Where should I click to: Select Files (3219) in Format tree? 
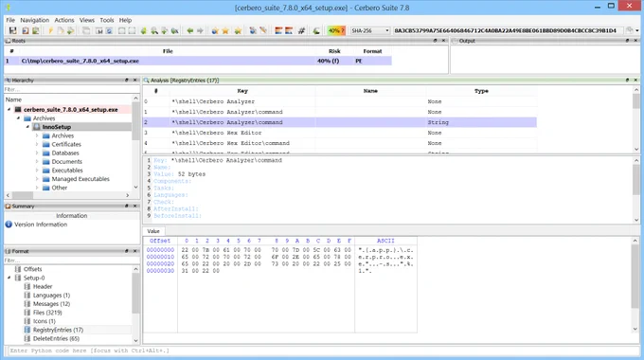click(47, 313)
